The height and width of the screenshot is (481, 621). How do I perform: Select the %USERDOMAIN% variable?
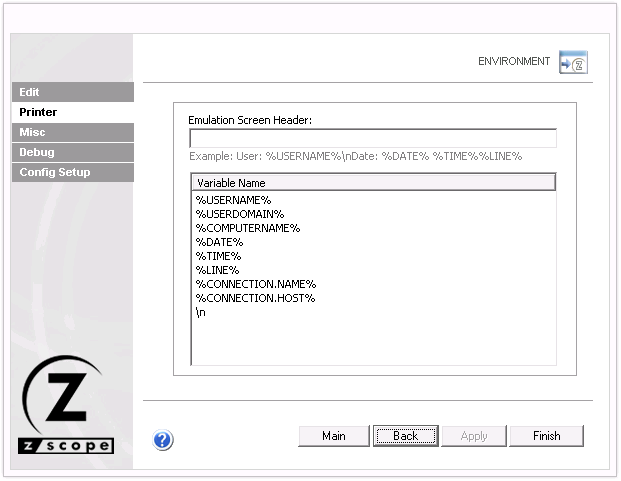[x=239, y=214]
